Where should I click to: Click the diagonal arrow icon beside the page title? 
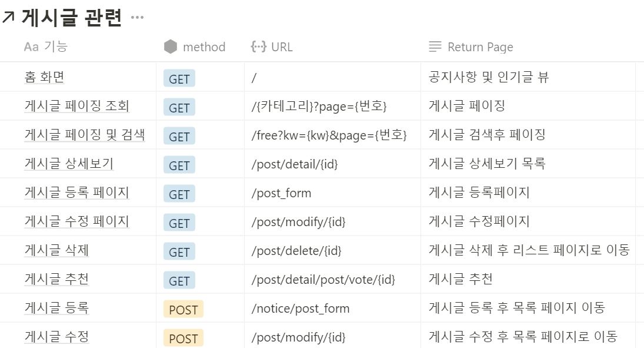[x=8, y=17]
